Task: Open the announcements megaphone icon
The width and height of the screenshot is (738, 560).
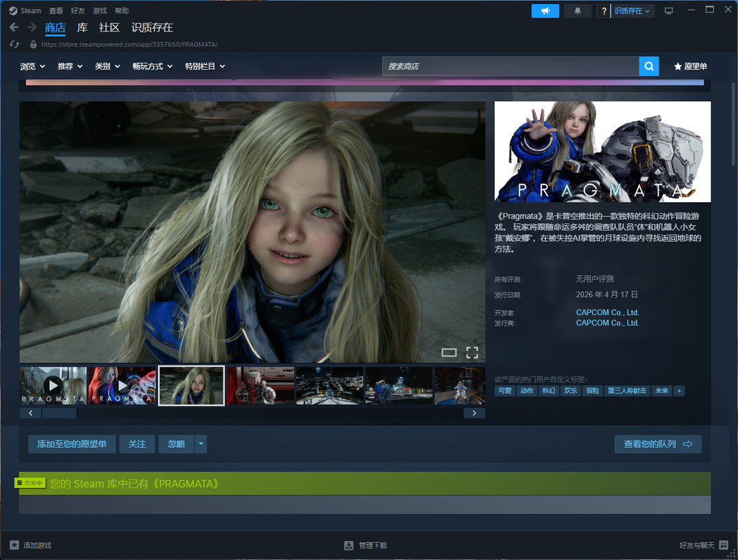Action: point(545,11)
